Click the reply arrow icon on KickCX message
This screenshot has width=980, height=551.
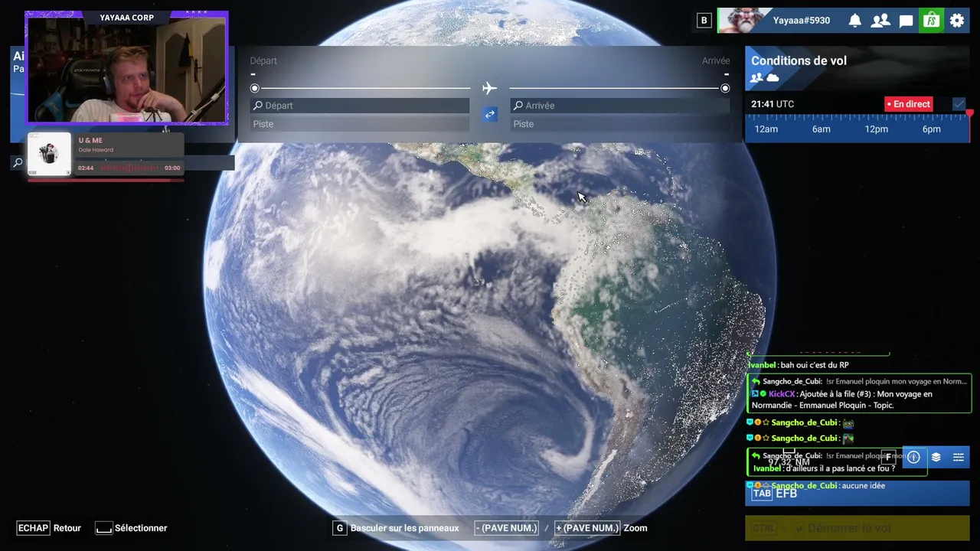(x=756, y=381)
